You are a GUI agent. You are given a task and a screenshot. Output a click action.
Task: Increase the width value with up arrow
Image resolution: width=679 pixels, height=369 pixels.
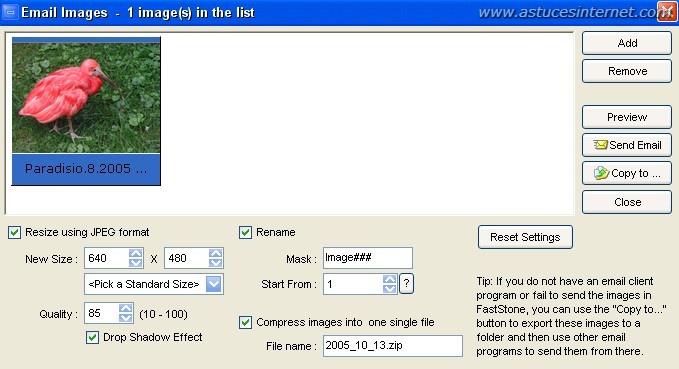pyautogui.click(x=136, y=253)
